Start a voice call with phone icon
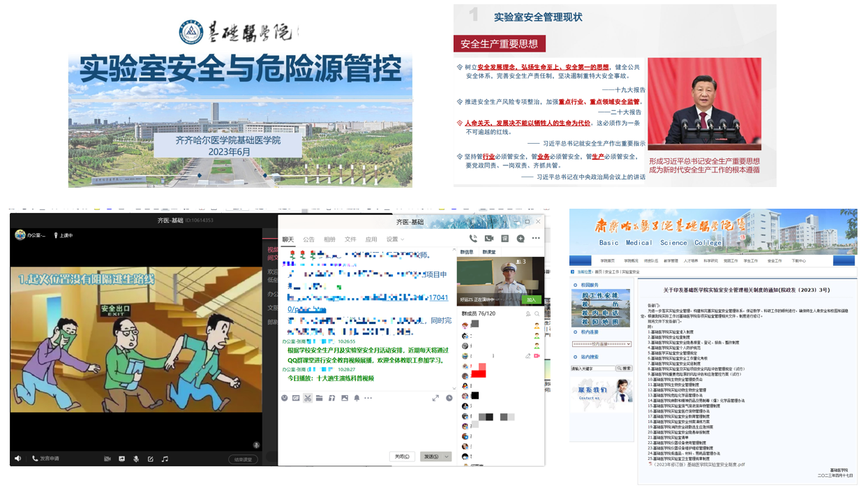This screenshot has height=490, width=868. pyautogui.click(x=473, y=239)
